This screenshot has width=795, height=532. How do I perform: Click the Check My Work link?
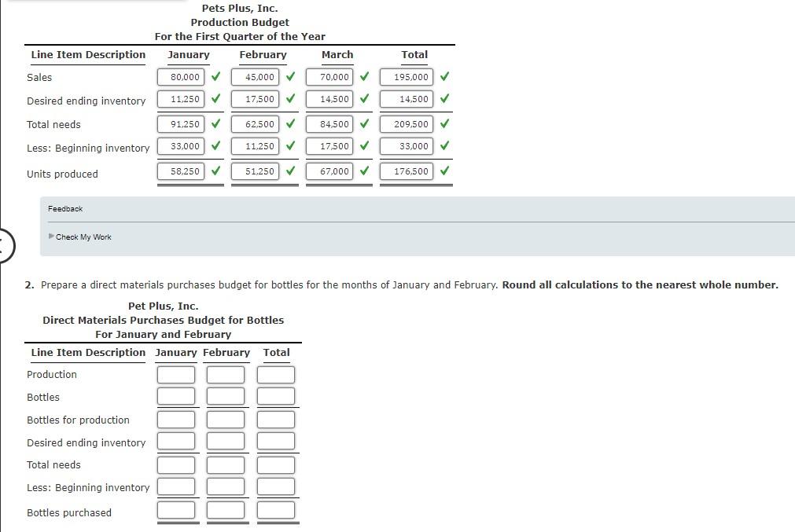83,237
